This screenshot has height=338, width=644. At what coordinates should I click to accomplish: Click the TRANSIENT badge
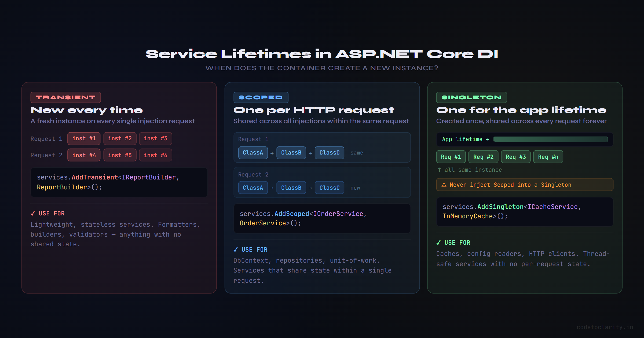pyautogui.click(x=65, y=97)
